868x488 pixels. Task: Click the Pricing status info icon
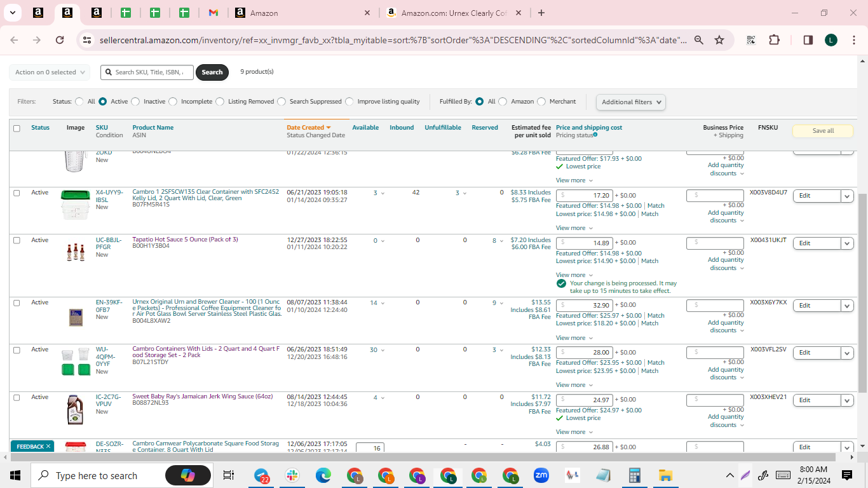pos(595,135)
